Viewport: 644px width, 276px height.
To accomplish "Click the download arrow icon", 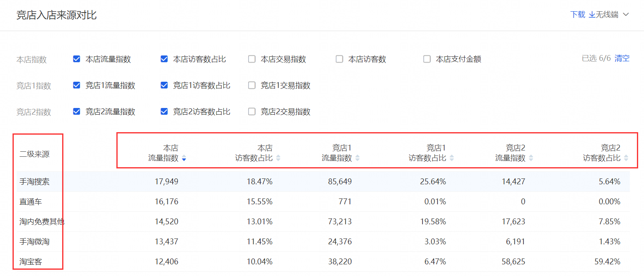I will point(592,15).
